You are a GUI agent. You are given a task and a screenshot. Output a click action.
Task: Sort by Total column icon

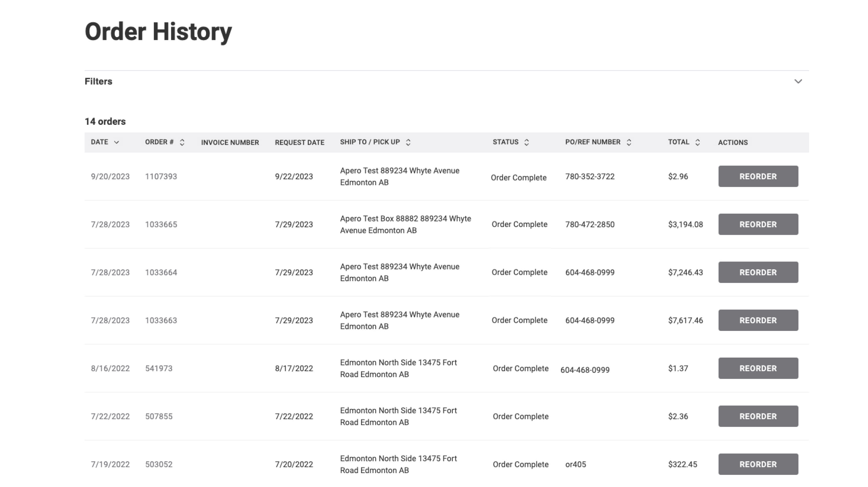coord(698,142)
